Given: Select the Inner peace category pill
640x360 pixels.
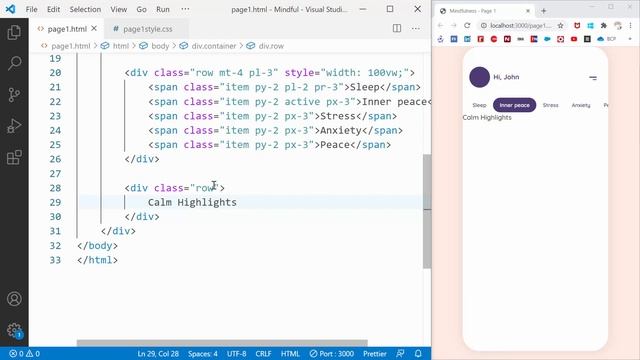Looking at the screenshot, I should pyautogui.click(x=514, y=105).
